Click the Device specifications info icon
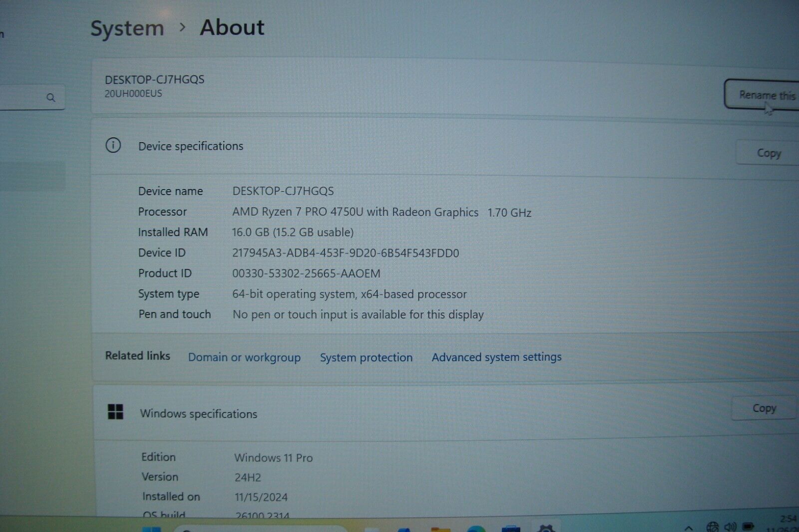Screen dimensions: 799x532 click(113, 145)
